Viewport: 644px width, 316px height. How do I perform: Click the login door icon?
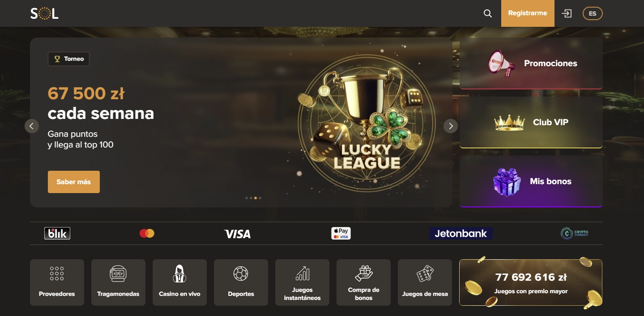coord(567,13)
